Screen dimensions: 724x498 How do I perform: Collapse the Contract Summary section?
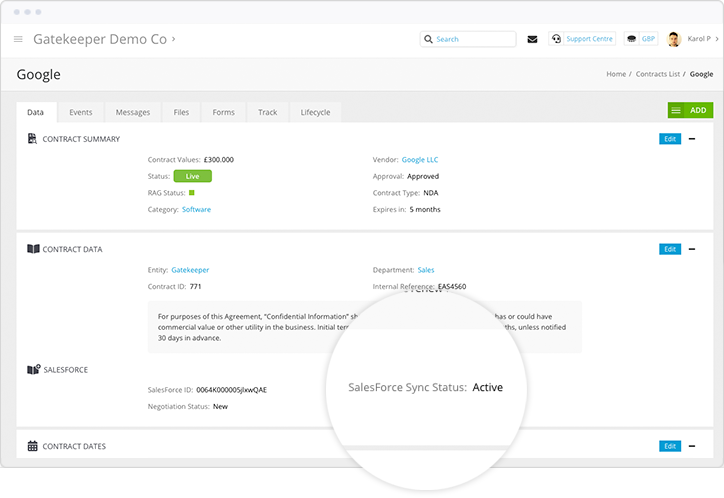pos(692,139)
